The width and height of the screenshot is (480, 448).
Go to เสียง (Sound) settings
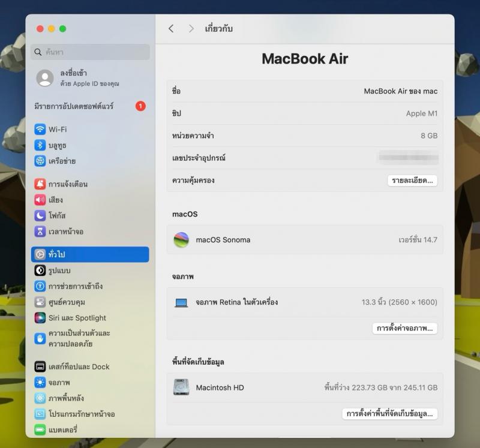90,200
